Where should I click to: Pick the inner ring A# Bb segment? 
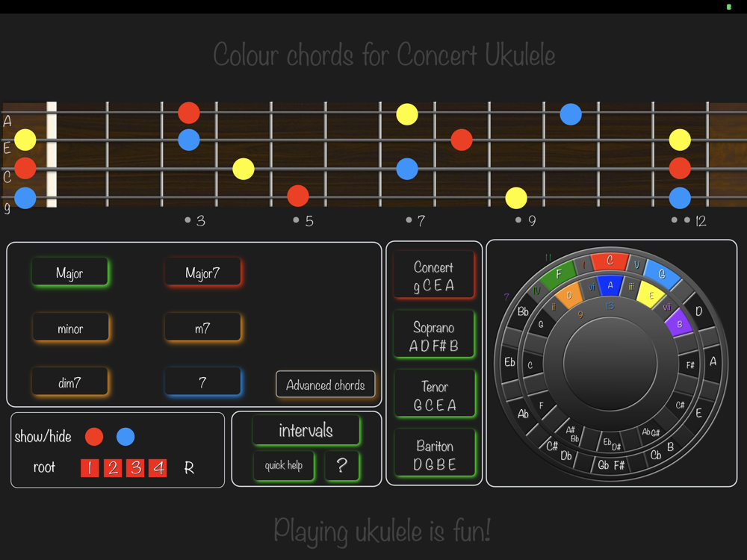tap(572, 434)
